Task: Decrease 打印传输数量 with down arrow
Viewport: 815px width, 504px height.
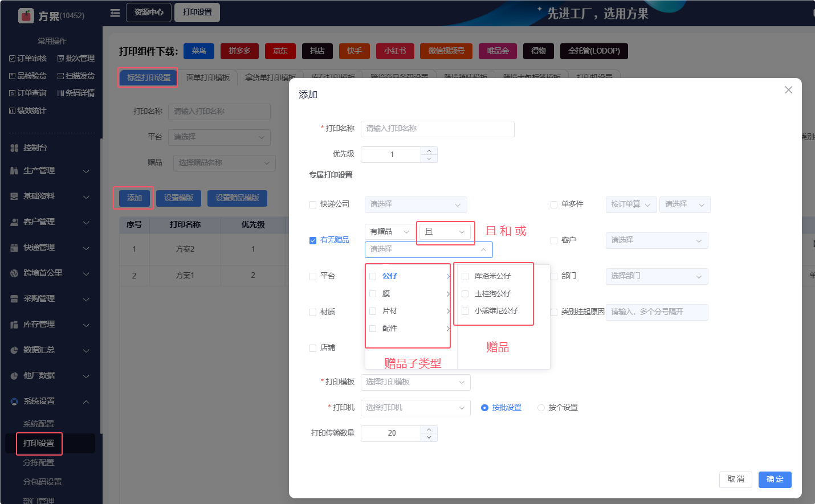Action: [x=429, y=437]
